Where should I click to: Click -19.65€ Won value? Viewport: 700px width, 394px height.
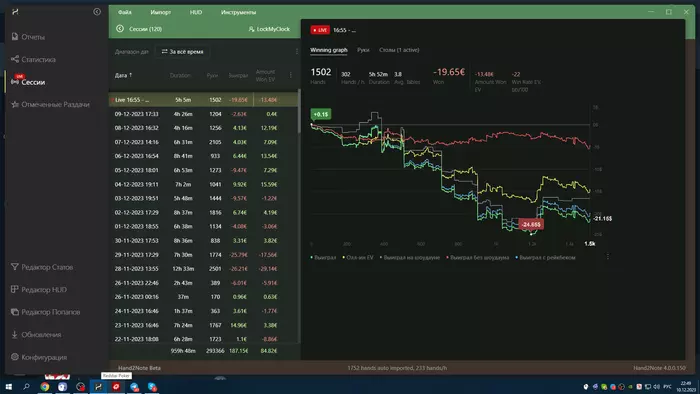tap(449, 72)
